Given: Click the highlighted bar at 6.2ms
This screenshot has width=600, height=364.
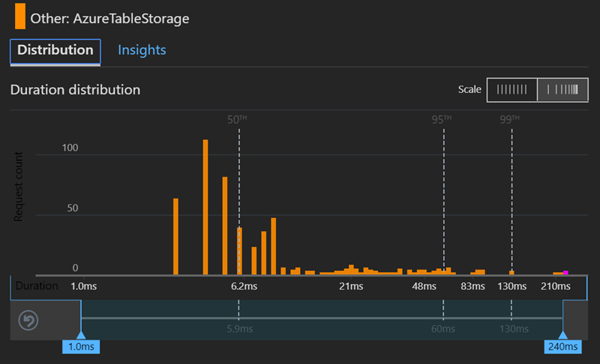Looking at the screenshot, I should click(239, 251).
